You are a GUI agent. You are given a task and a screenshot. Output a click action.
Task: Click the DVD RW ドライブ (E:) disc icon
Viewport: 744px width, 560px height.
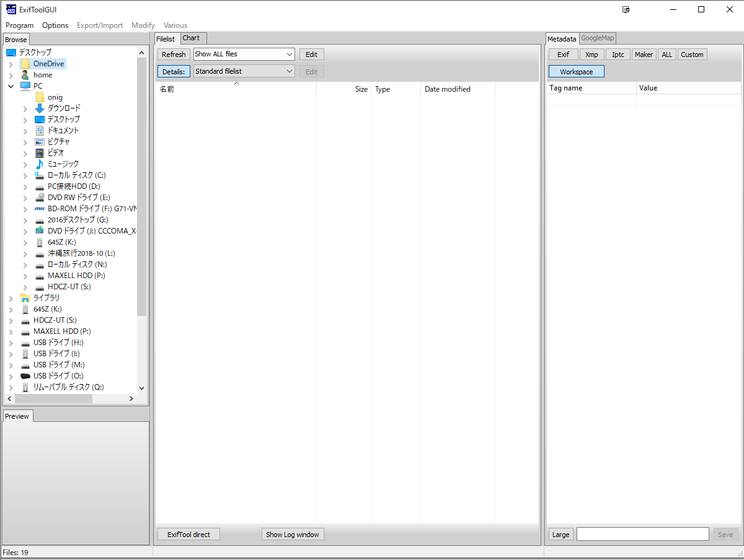click(40, 198)
